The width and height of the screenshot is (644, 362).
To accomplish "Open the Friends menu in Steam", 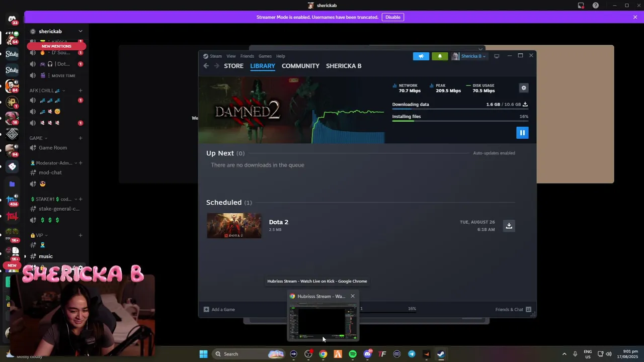I will 247,56.
